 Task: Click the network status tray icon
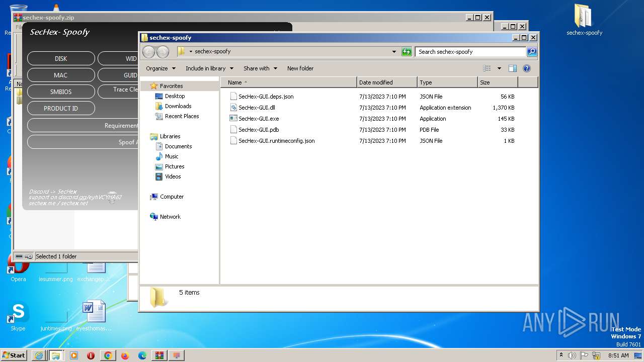pos(597,355)
